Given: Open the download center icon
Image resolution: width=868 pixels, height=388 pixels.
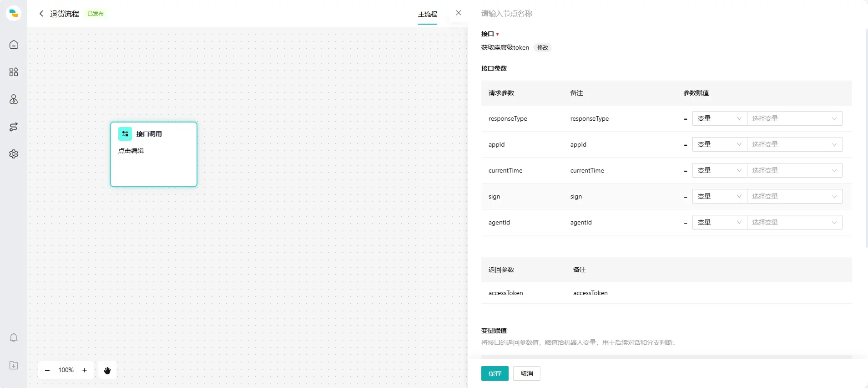Looking at the screenshot, I should [14, 365].
